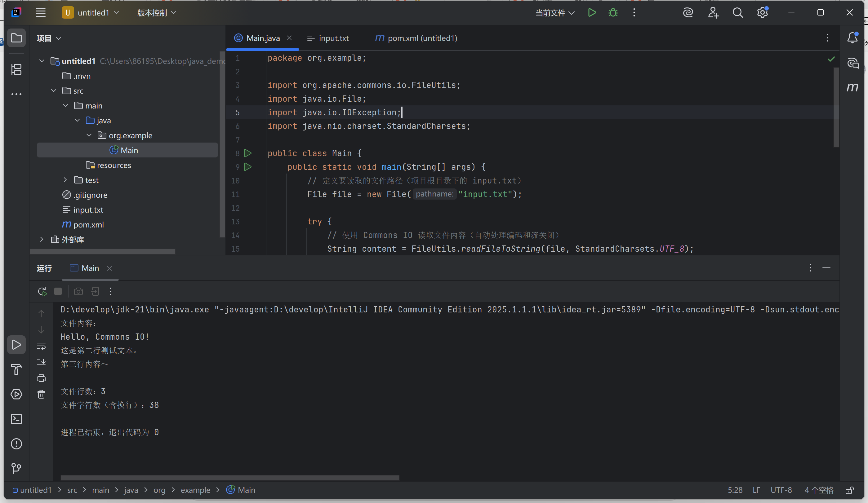Expand the test folder in project tree
Viewport: 868px width, 503px height.
[x=65, y=180]
